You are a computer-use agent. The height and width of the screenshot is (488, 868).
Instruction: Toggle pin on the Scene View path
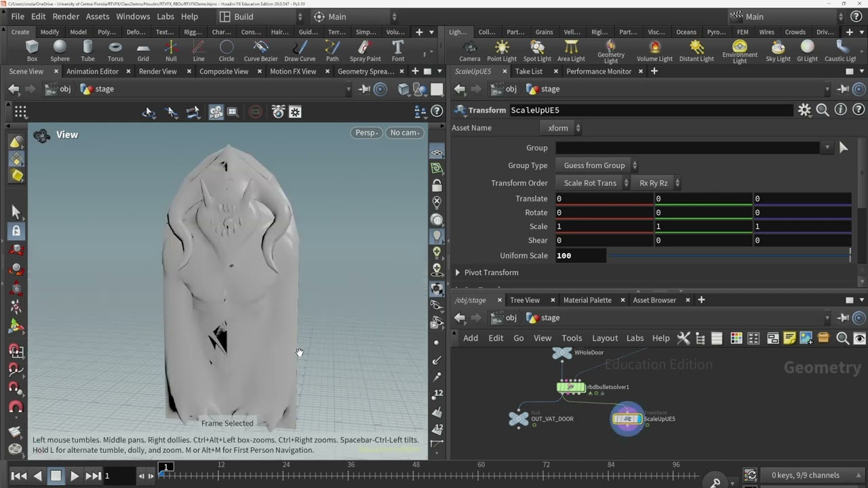(364, 89)
